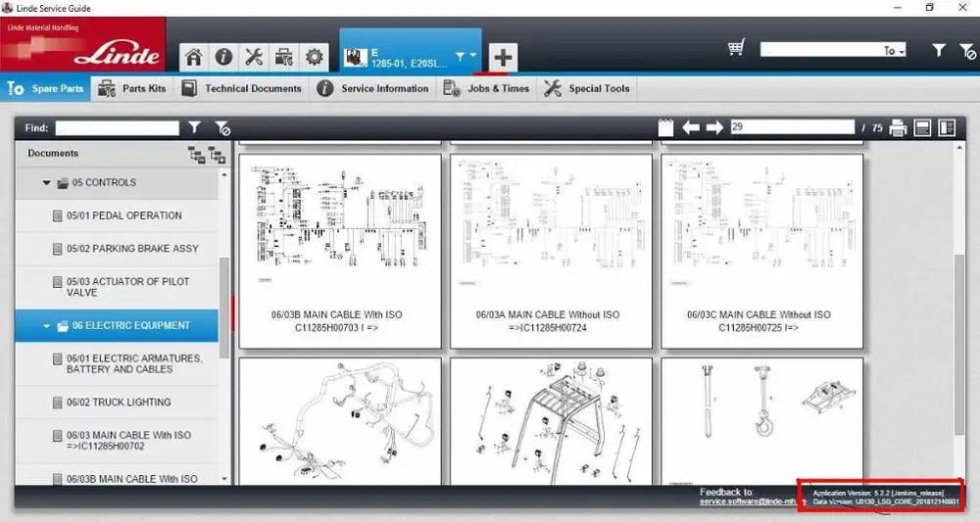980x522 pixels.
Task: Click the thumbnail pane vertical scrollbar
Action: click(x=959, y=345)
